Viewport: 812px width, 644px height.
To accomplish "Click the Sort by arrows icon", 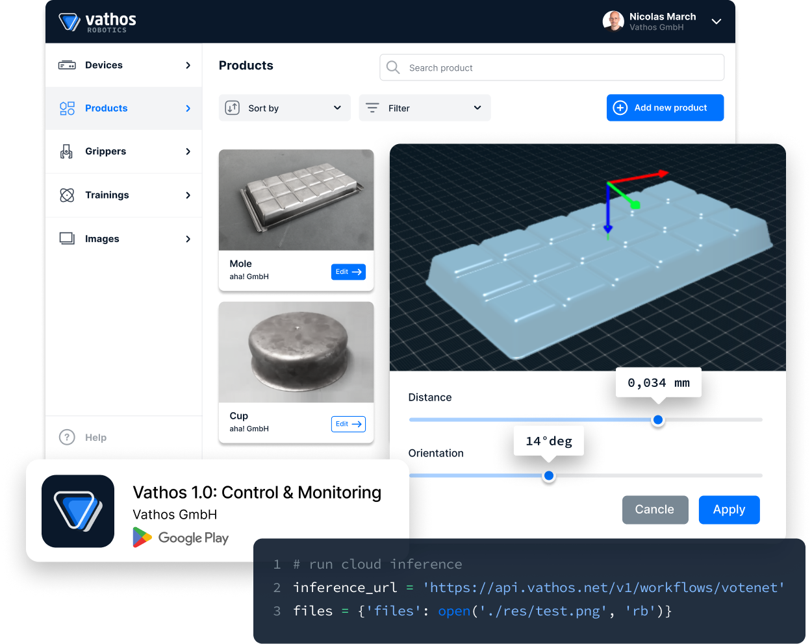I will click(233, 108).
